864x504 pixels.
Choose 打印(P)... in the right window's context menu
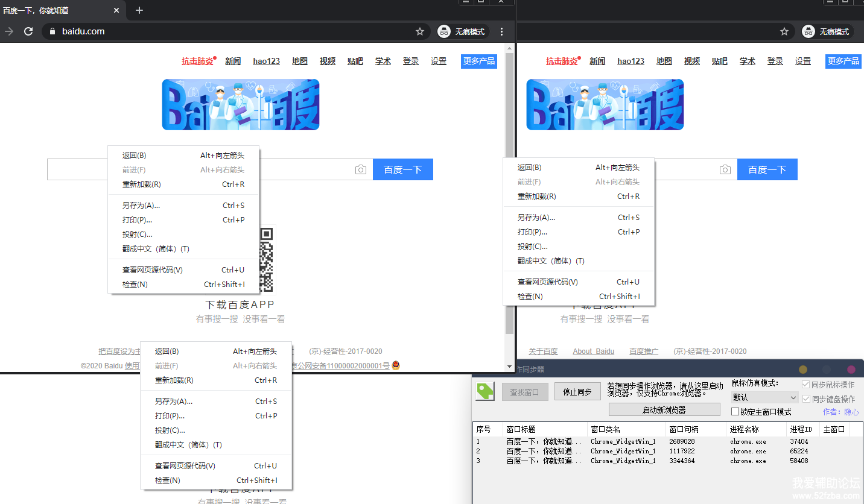click(x=579, y=232)
